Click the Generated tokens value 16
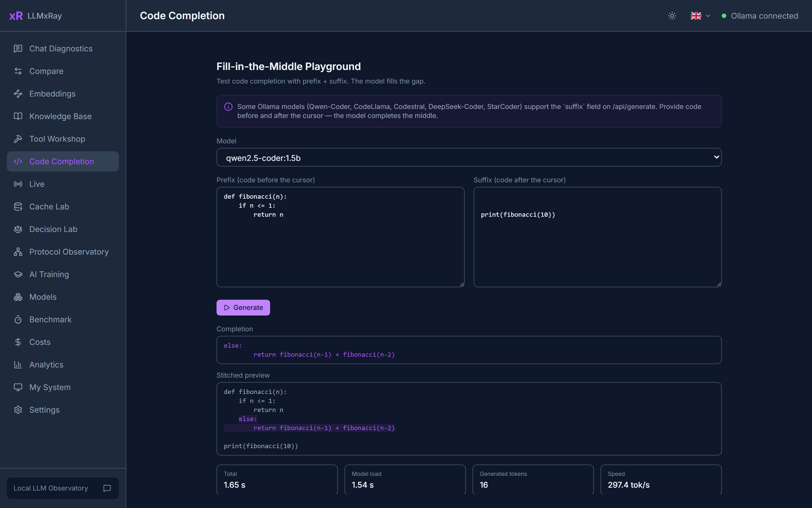This screenshot has width=812, height=508. [x=484, y=485]
